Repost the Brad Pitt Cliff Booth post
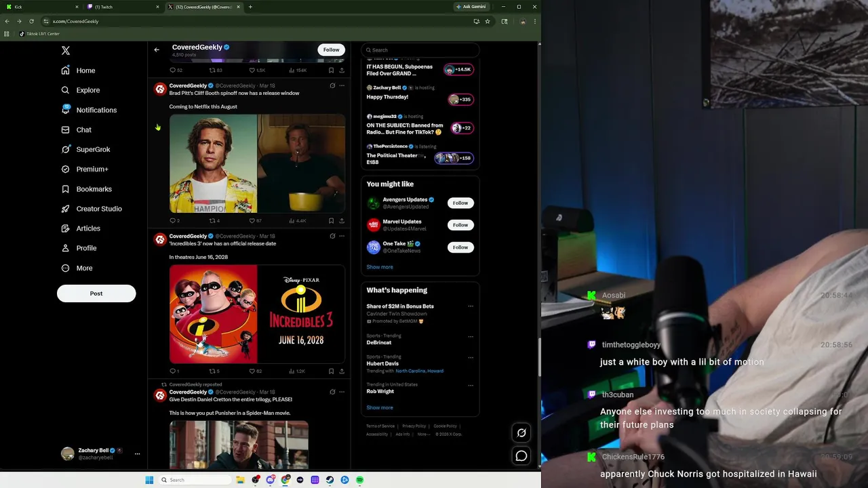868x488 pixels. [214, 220]
